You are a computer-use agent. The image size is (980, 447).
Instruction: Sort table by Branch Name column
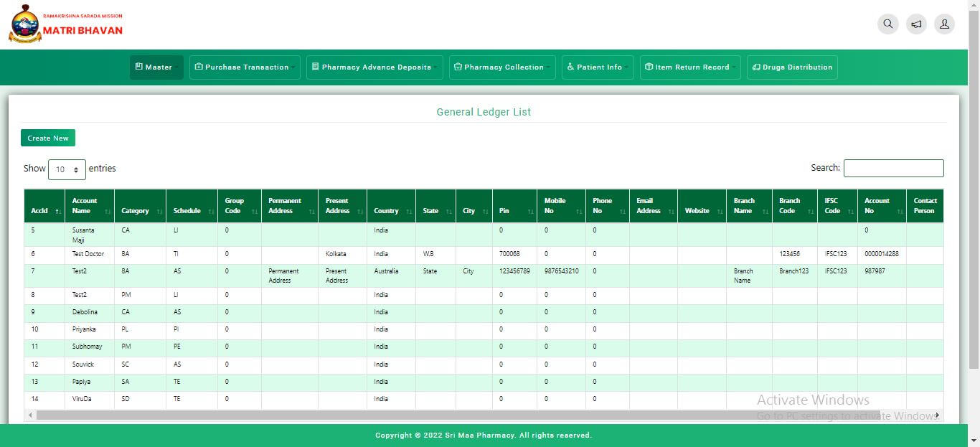point(749,206)
